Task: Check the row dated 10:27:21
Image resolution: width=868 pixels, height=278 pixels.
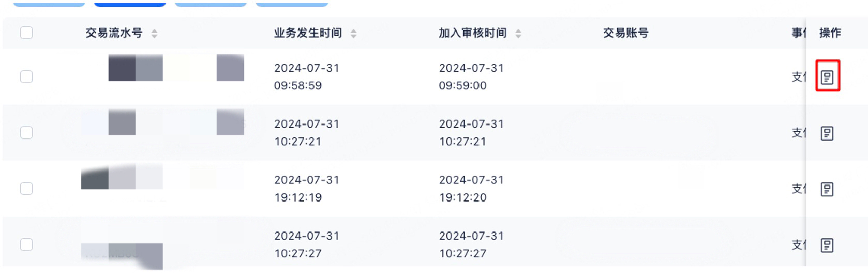Action: [26, 132]
